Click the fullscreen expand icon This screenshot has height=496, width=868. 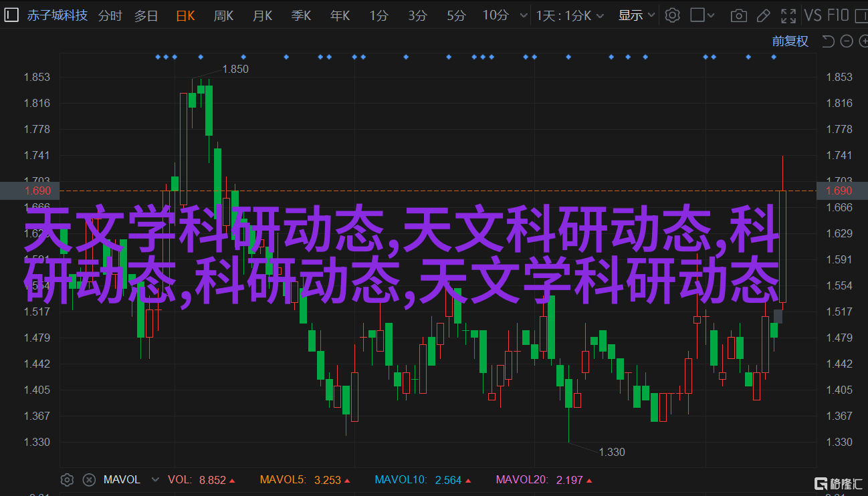[790, 15]
